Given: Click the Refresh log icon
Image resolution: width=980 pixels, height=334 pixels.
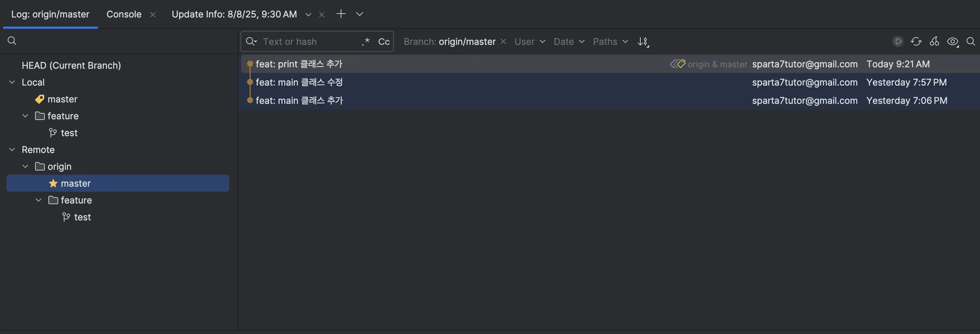Looking at the screenshot, I should (x=916, y=42).
